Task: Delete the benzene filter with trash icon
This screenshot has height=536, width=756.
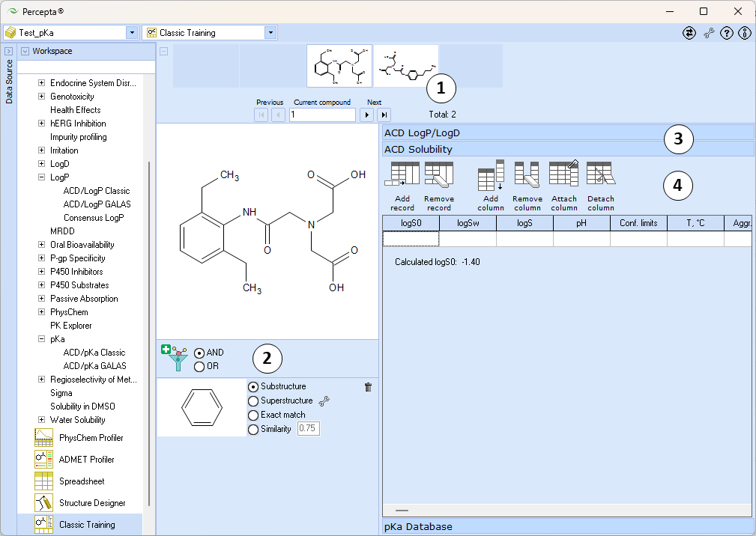Action: point(369,387)
